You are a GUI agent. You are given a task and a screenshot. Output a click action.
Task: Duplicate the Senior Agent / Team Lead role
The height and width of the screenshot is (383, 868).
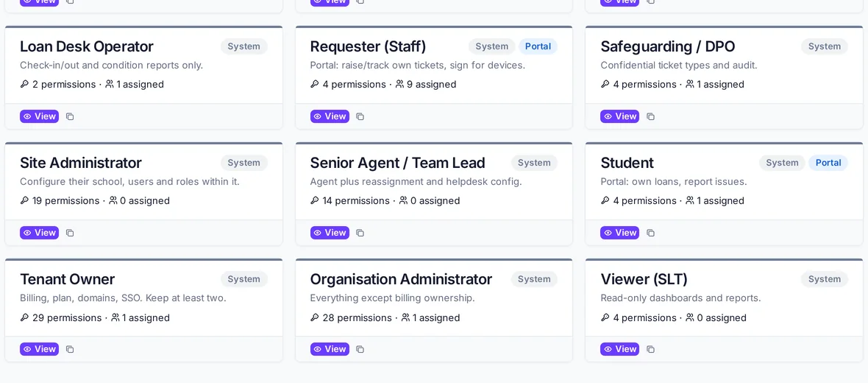(360, 233)
